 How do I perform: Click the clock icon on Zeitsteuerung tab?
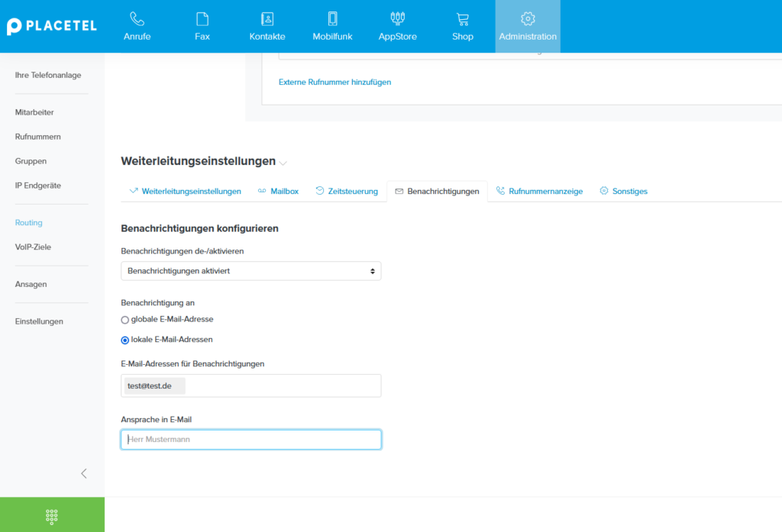320,191
